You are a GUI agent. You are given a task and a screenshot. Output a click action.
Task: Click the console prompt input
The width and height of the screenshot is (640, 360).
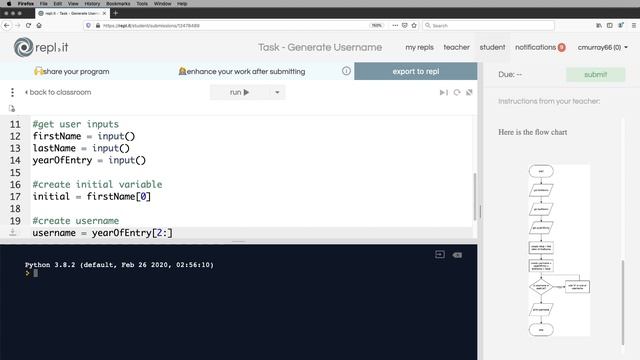pyautogui.click(x=36, y=273)
